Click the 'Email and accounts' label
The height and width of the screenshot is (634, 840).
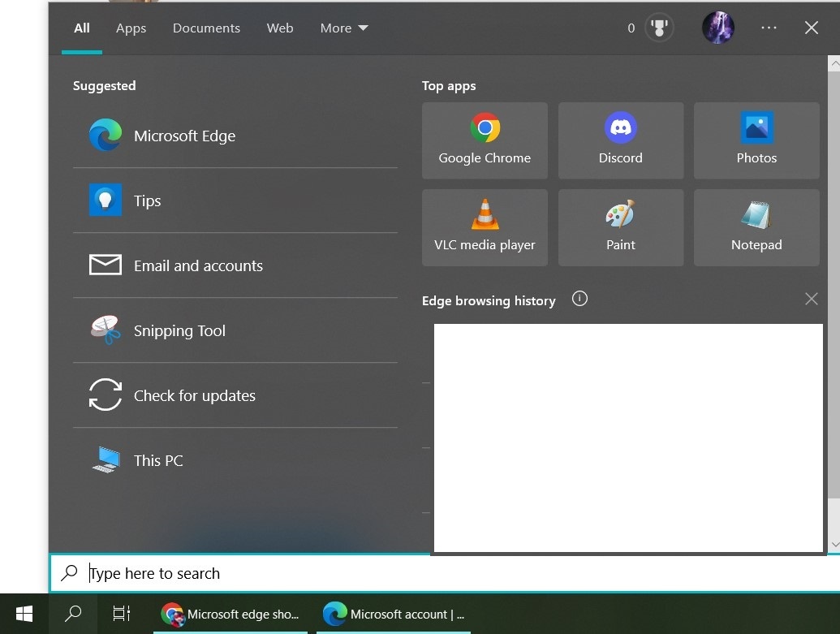click(198, 265)
